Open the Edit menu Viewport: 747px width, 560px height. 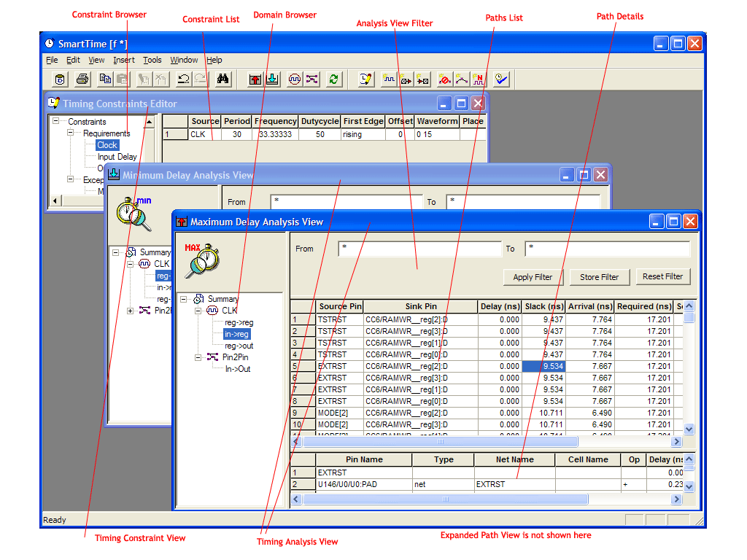[x=73, y=60]
